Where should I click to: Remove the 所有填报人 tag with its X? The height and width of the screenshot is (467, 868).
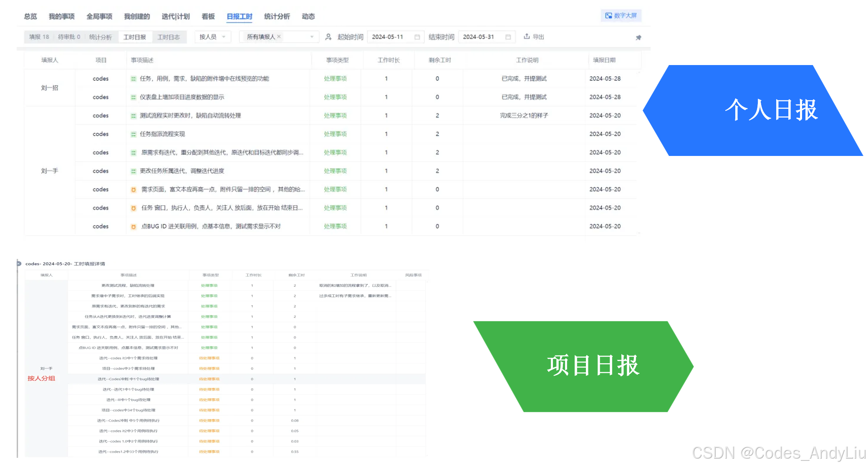point(279,37)
